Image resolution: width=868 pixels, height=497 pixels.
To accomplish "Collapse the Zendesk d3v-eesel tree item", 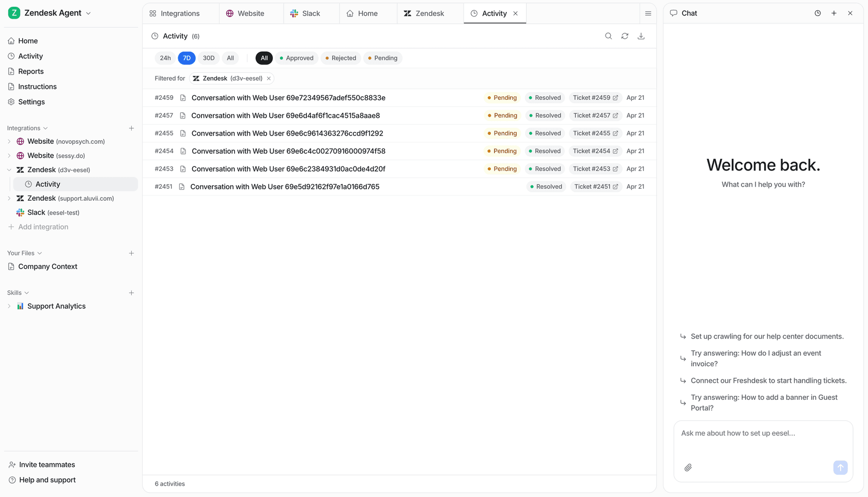I will tap(9, 170).
